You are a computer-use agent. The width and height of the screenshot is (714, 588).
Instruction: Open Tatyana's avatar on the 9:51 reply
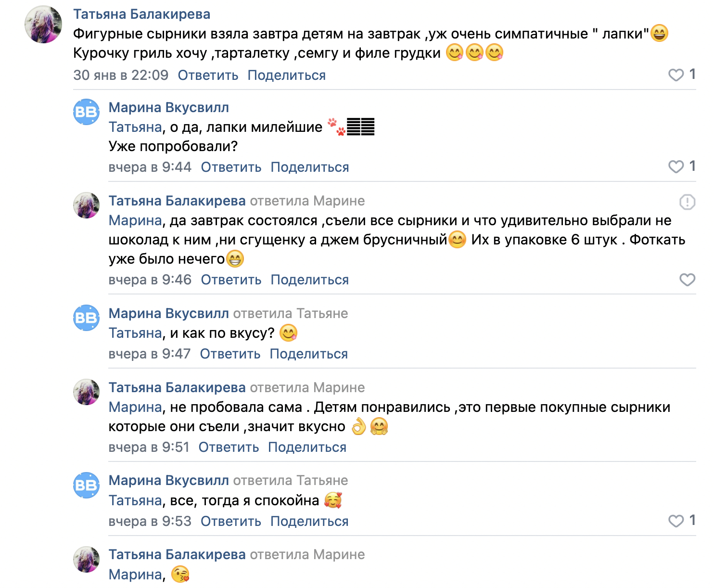tap(87, 392)
